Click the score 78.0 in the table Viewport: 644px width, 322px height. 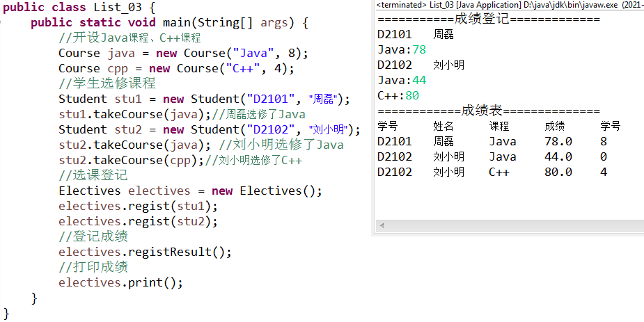pyautogui.click(x=558, y=141)
